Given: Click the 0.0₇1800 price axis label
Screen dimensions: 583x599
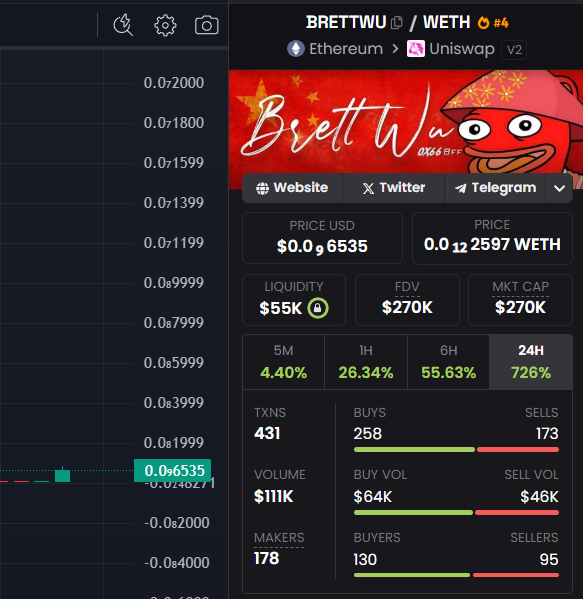Looking at the screenshot, I should click(x=174, y=123).
